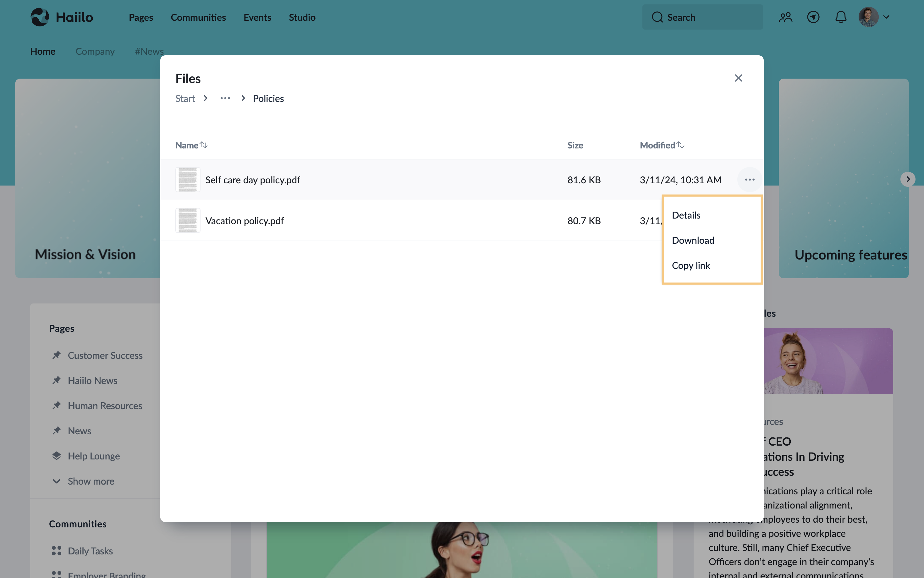Image resolution: width=924 pixels, height=578 pixels.
Task: Open the Communities menu item
Action: [198, 17]
